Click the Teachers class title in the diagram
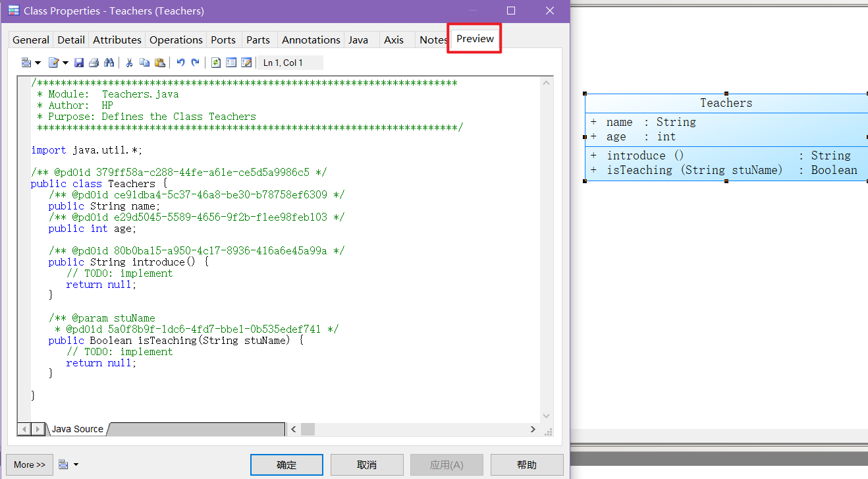Screen dimensions: 868x479 (726, 103)
